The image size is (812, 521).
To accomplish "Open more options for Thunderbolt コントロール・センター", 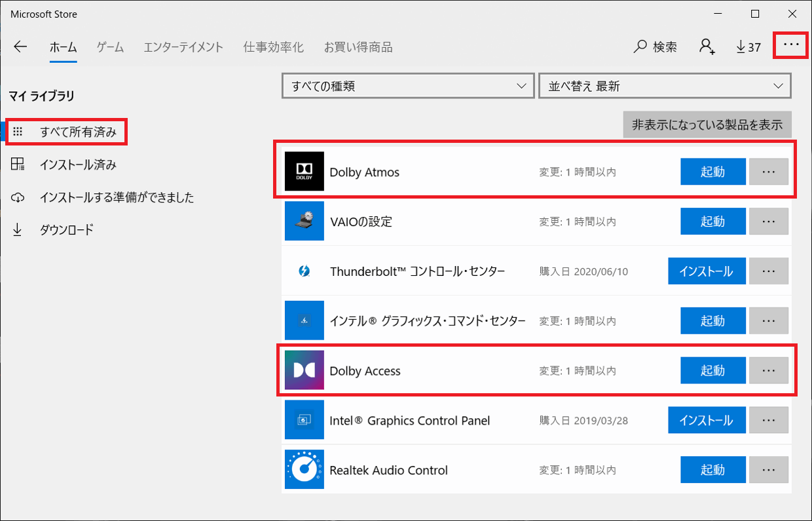I will click(769, 271).
